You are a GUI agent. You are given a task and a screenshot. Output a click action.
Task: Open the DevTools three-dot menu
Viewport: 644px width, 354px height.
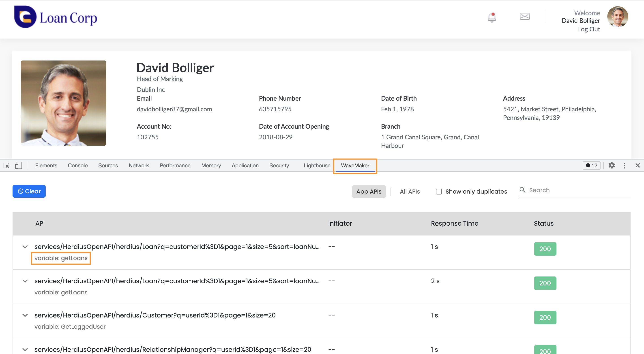coord(624,165)
